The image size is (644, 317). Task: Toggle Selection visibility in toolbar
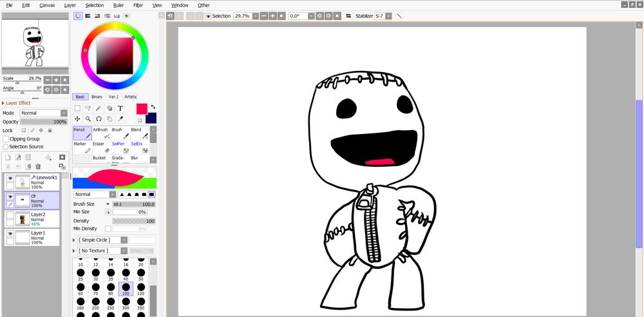208,16
